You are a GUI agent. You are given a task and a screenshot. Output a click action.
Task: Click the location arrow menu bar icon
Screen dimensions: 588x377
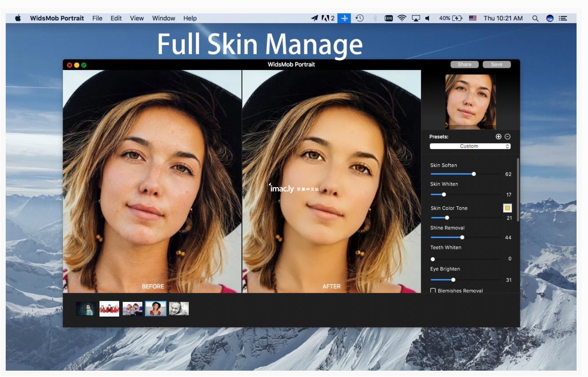(x=314, y=18)
